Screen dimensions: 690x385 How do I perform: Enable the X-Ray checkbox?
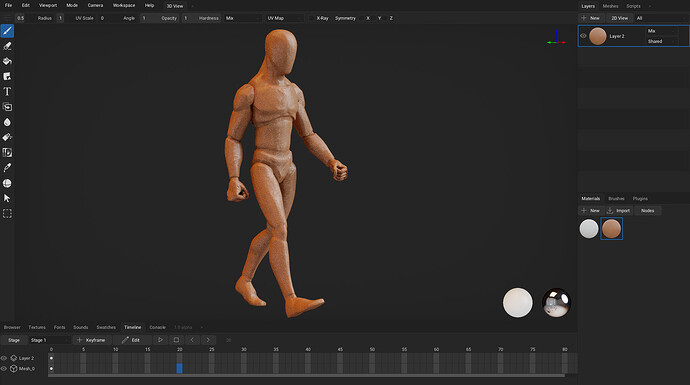[x=312, y=18]
